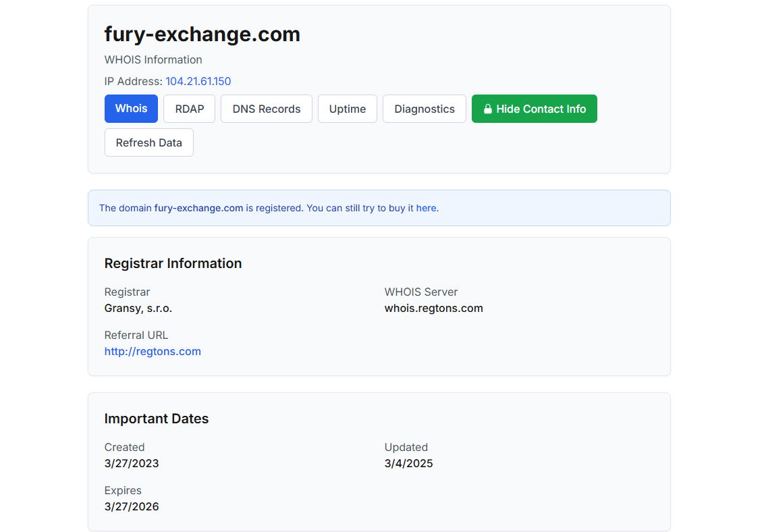Switch to the Whois tab
The image size is (764, 532).
coord(131,109)
